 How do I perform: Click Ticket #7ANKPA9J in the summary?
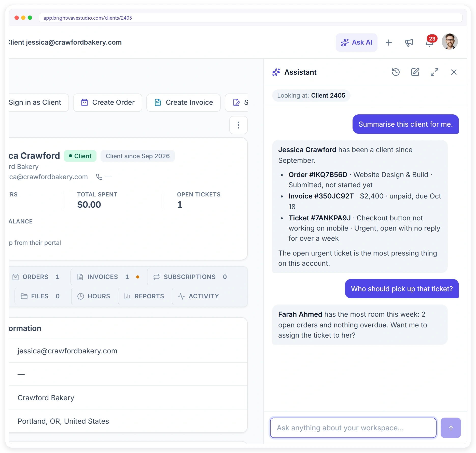pos(319,218)
